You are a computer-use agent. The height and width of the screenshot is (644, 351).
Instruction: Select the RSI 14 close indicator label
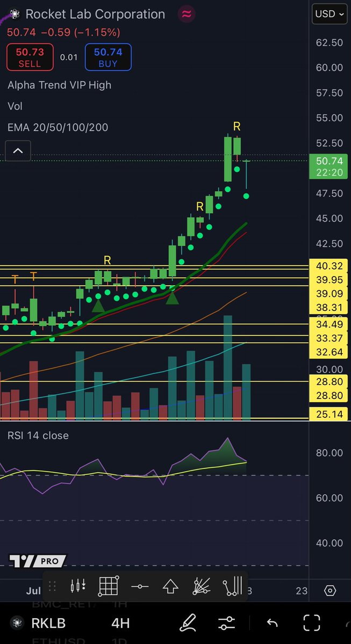tap(38, 436)
